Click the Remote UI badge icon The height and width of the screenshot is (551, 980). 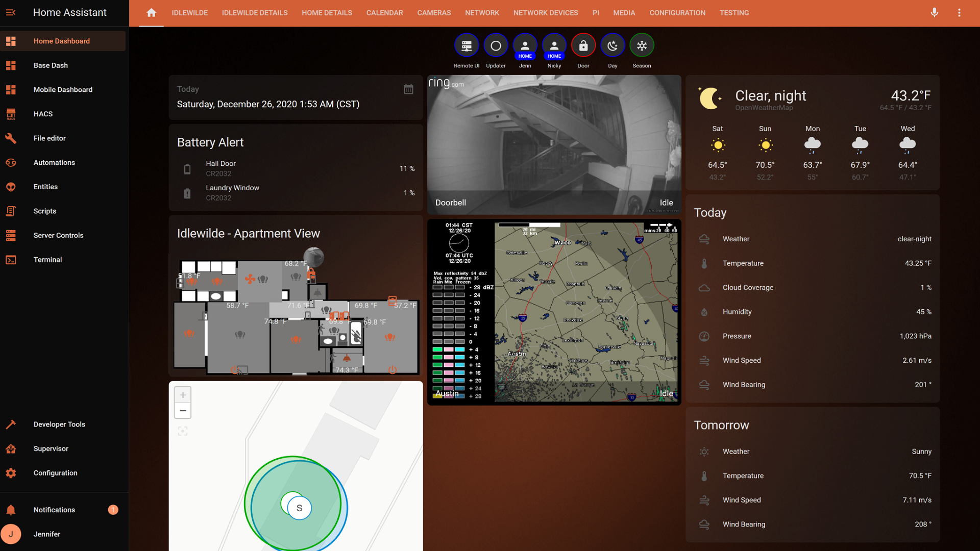click(x=467, y=46)
